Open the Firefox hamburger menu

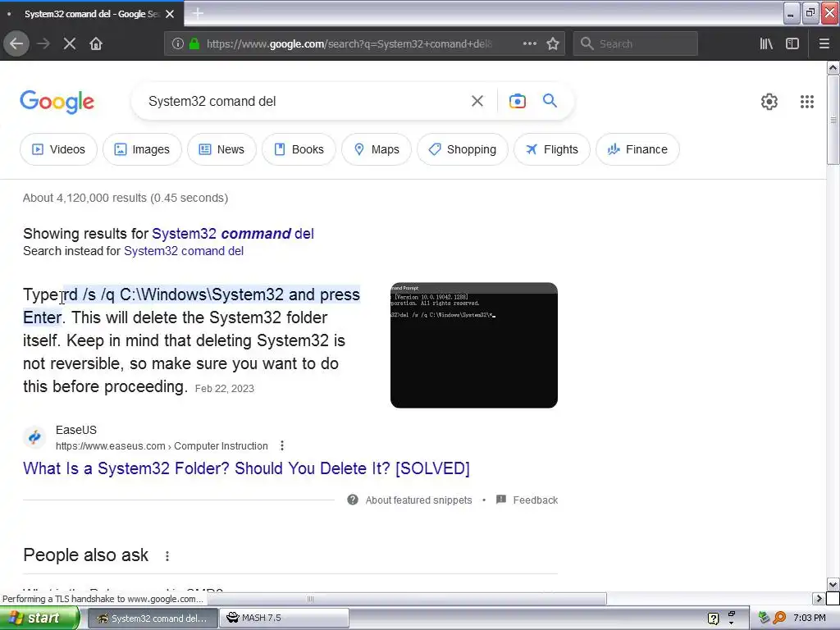pos(824,44)
